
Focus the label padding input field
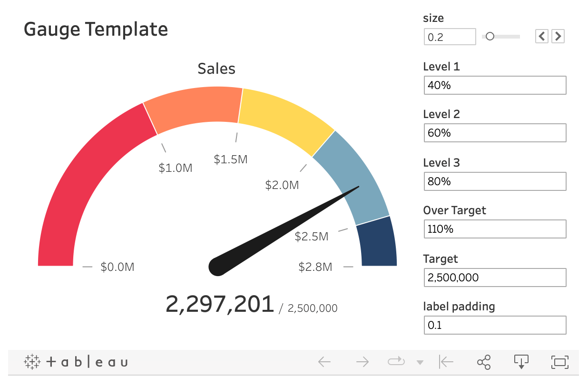coord(495,326)
